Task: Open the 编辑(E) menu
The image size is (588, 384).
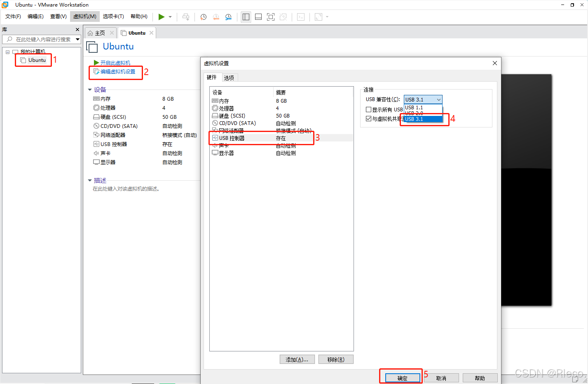Action: click(x=35, y=16)
